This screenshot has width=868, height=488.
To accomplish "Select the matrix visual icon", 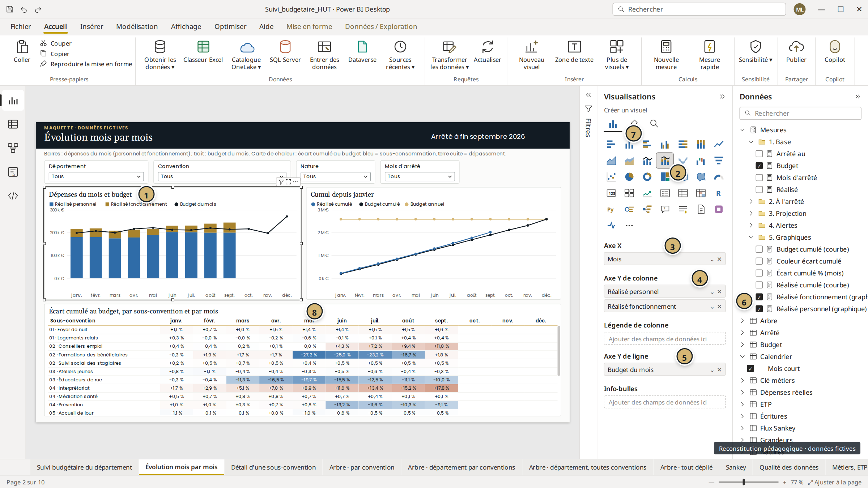I will (701, 193).
